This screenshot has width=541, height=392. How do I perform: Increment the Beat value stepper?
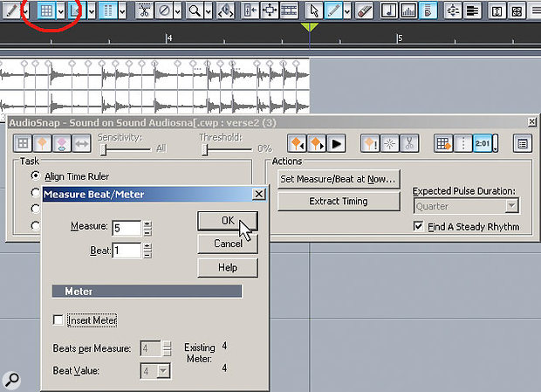tap(147, 246)
